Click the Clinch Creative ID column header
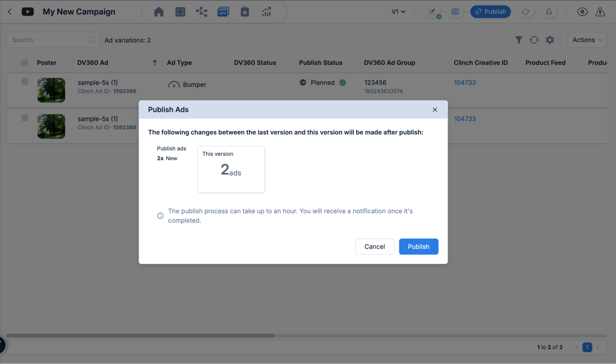 [480, 63]
